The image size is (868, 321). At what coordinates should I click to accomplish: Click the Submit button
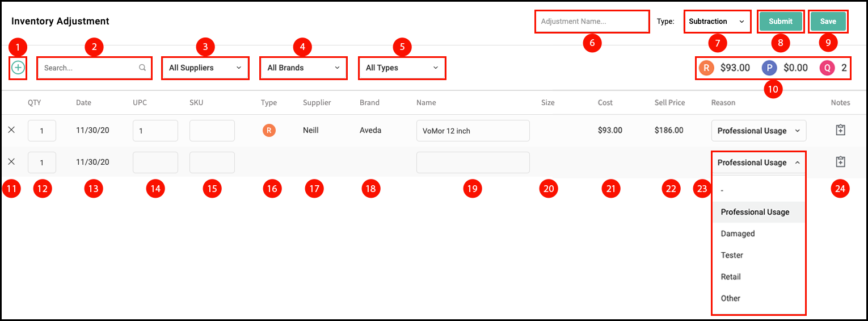point(781,22)
